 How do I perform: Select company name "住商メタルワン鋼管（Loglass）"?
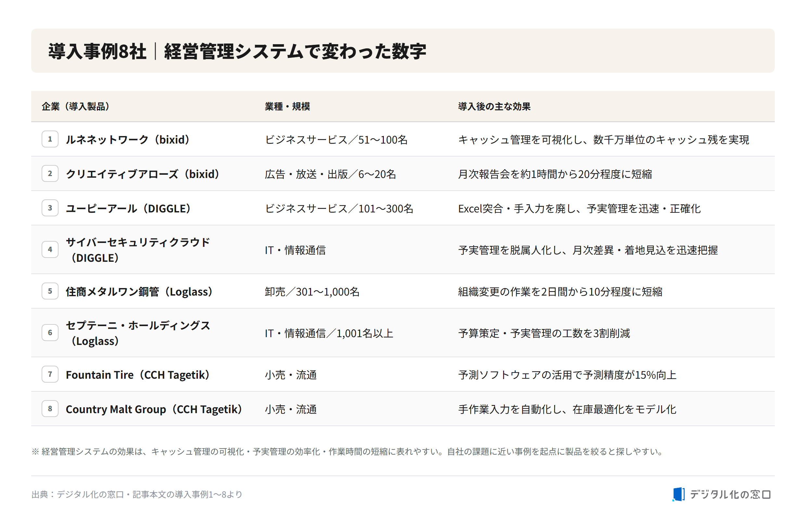tap(139, 291)
